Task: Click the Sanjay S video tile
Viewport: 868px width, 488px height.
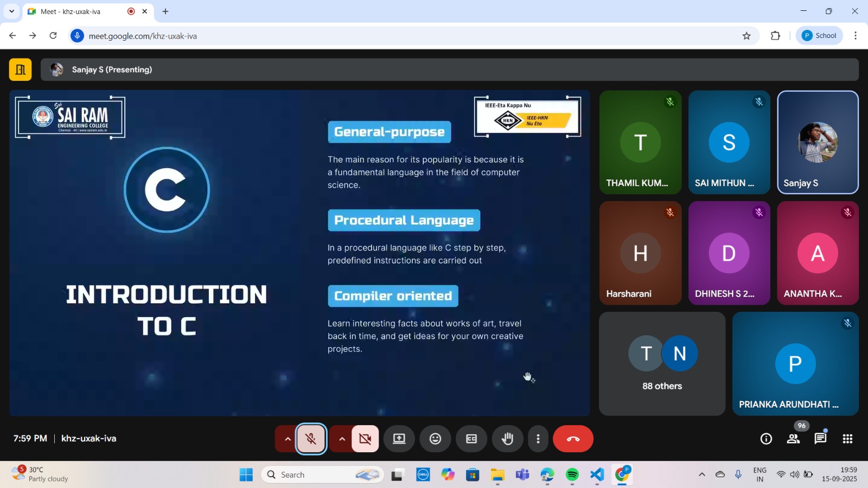Action: point(818,143)
